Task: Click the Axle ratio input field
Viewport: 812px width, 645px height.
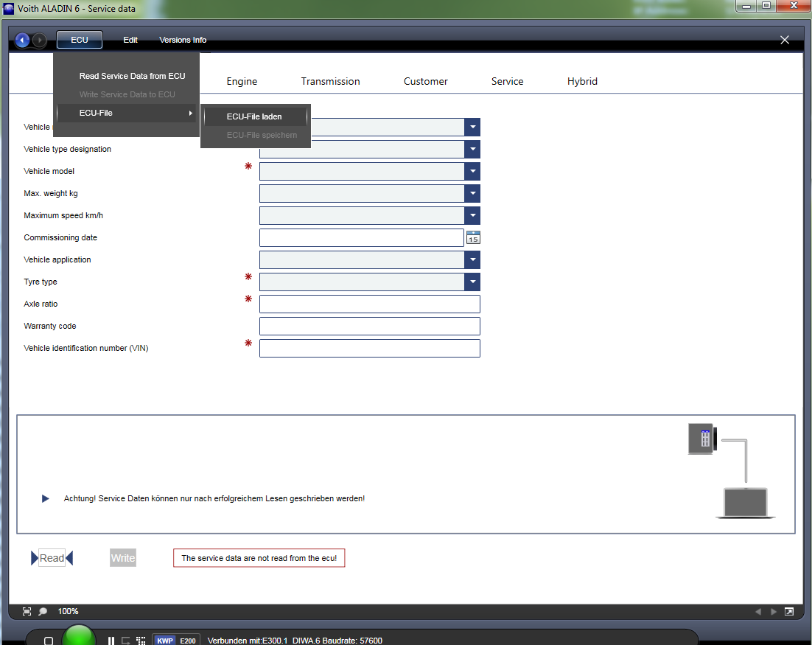Action: [370, 304]
